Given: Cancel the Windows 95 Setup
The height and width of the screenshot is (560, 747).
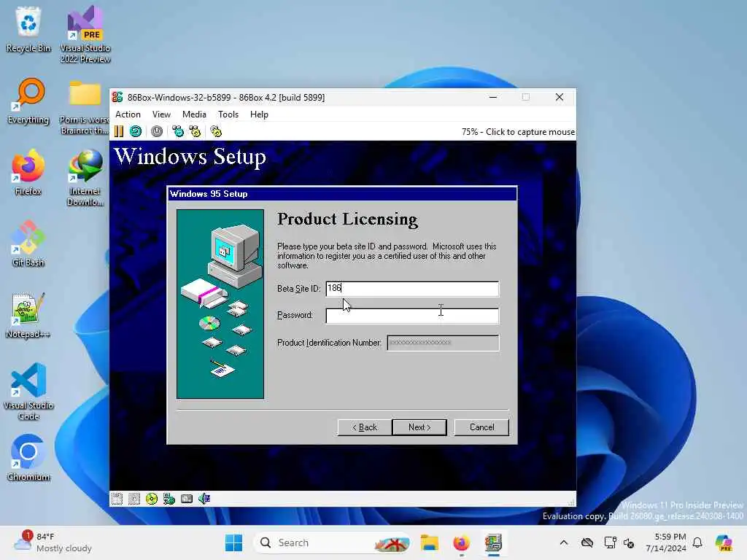Looking at the screenshot, I should pos(481,427).
